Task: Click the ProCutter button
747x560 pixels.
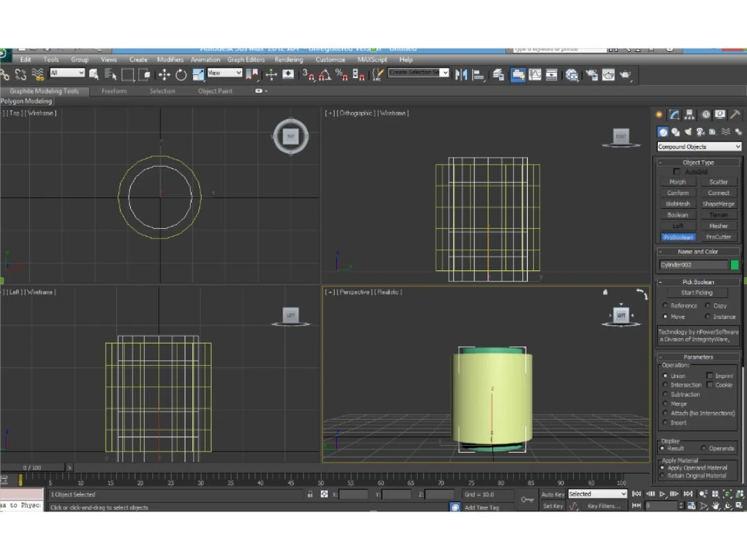Action: (x=719, y=237)
